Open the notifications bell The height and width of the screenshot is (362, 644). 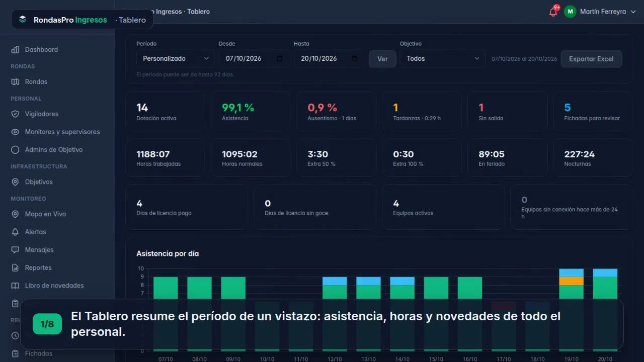[x=553, y=12]
